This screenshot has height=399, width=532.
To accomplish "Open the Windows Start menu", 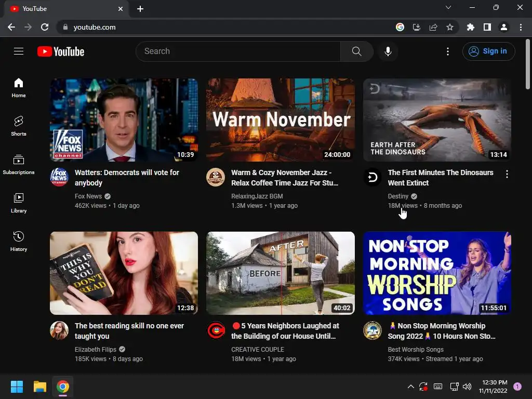I will click(x=17, y=387).
